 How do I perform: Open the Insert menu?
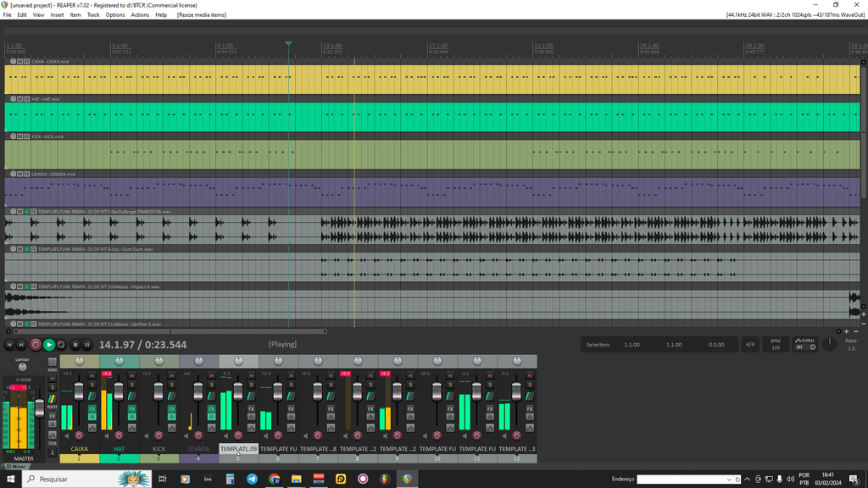(57, 15)
